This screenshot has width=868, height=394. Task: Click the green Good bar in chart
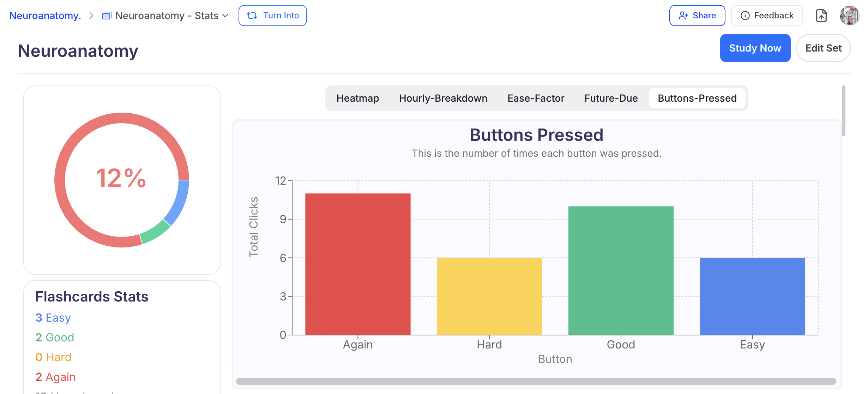pos(621,270)
